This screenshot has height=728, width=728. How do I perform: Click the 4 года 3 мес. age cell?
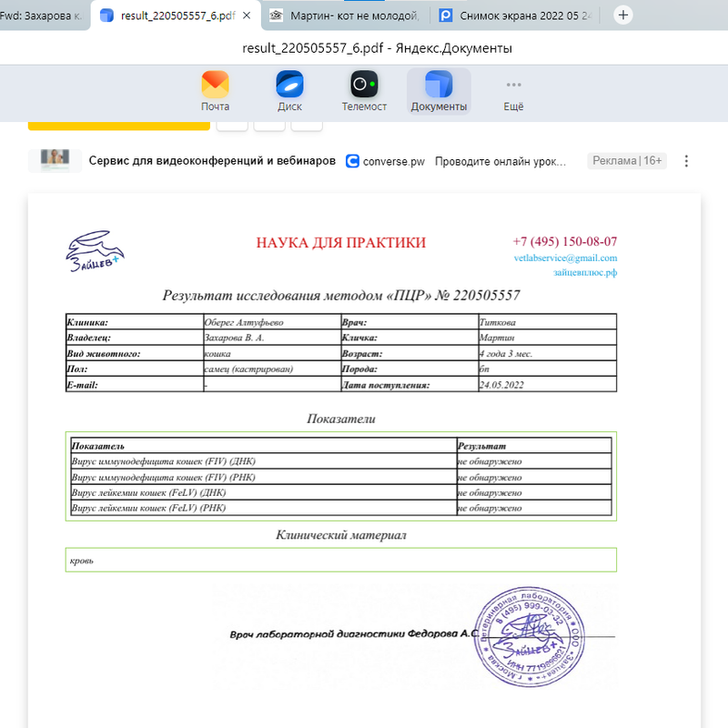pos(548,353)
